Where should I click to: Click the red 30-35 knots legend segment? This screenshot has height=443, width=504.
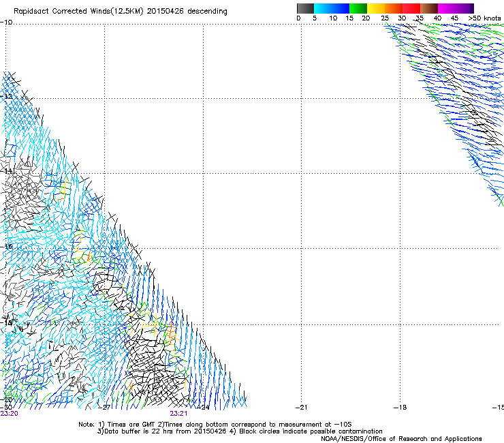(x=411, y=8)
